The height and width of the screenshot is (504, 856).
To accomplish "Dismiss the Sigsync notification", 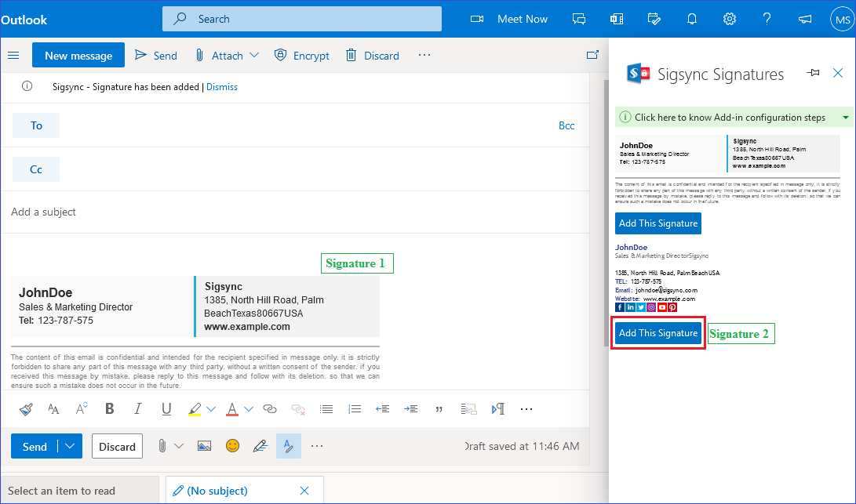I will click(222, 87).
